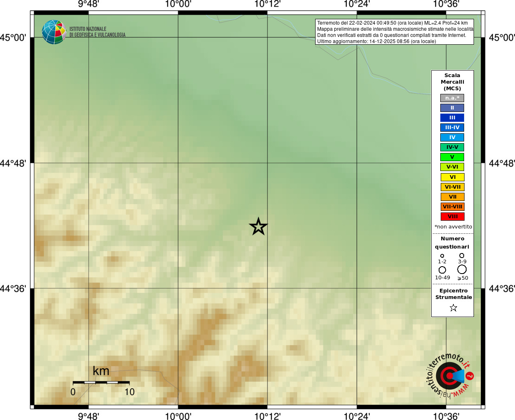Click the 10-49 questionnaire circle symbol
515x420 pixels.
point(442,270)
